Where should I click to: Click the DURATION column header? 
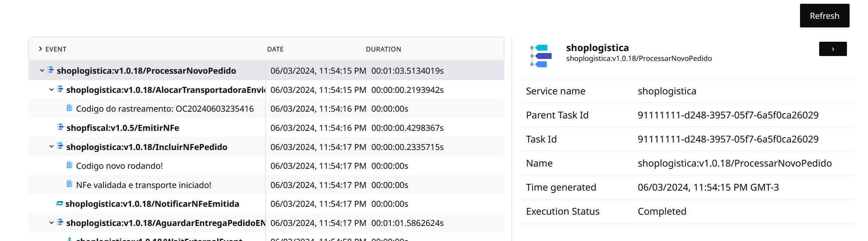tap(383, 49)
